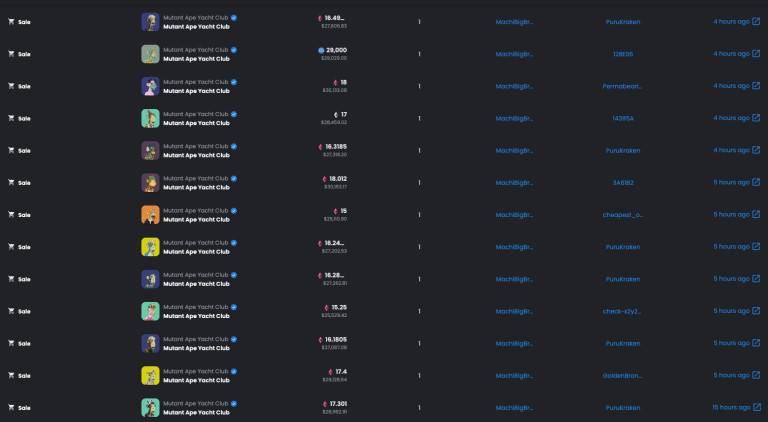Click MachiBigBr seller link in 29,000 row
The image size is (768, 422).
[514, 54]
